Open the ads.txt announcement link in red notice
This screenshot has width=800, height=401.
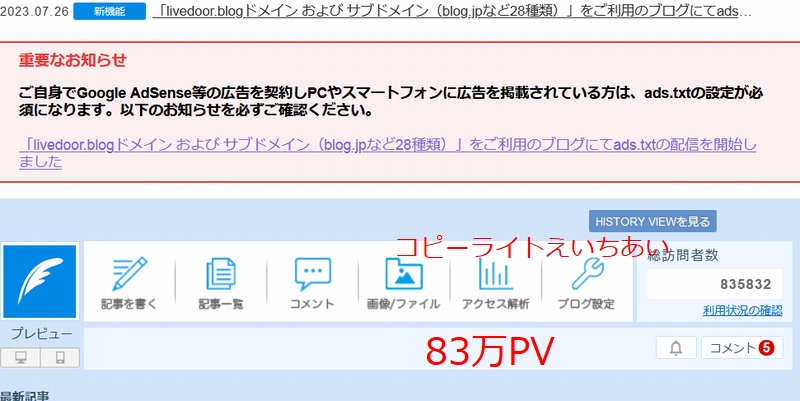tap(387, 153)
